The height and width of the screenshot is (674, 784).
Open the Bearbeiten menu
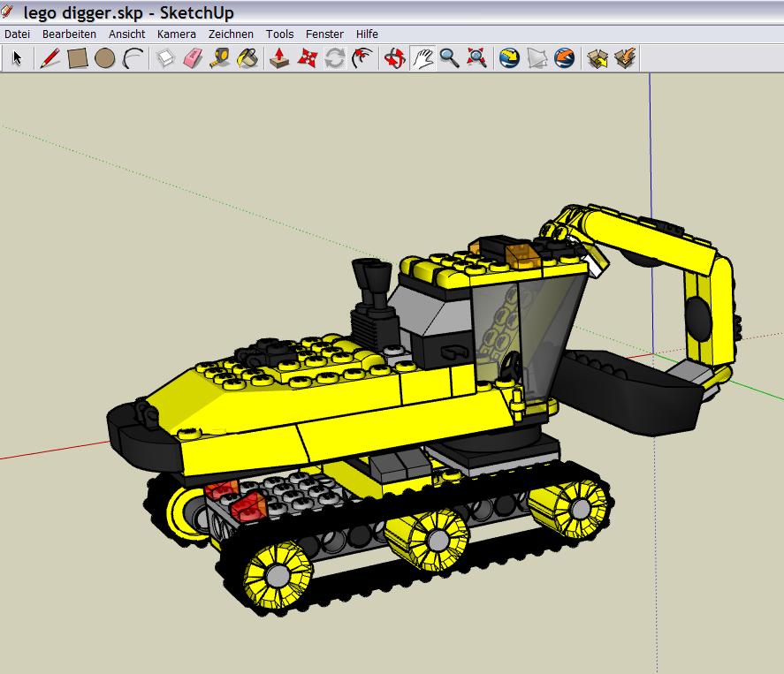click(x=69, y=34)
